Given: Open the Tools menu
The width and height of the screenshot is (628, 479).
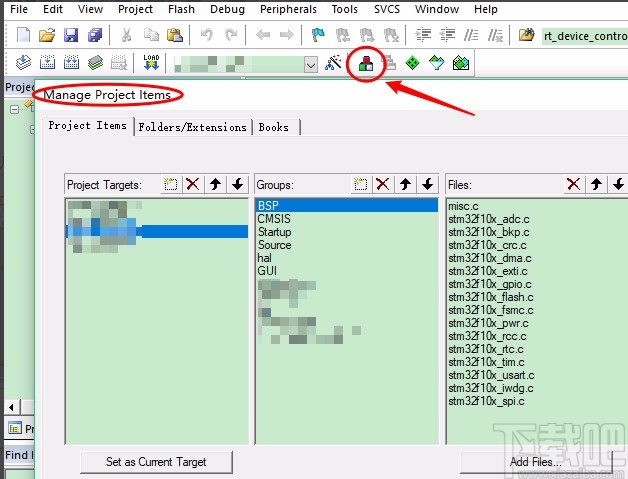Looking at the screenshot, I should click(x=344, y=9).
